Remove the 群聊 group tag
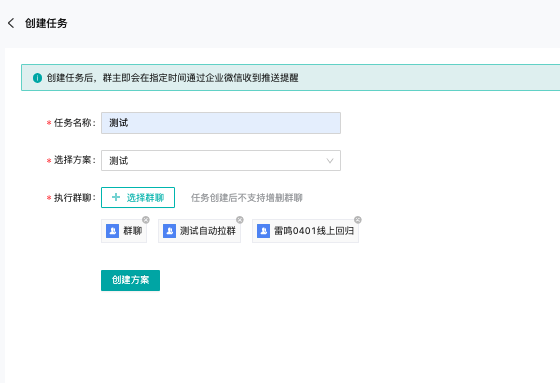 click(x=146, y=220)
